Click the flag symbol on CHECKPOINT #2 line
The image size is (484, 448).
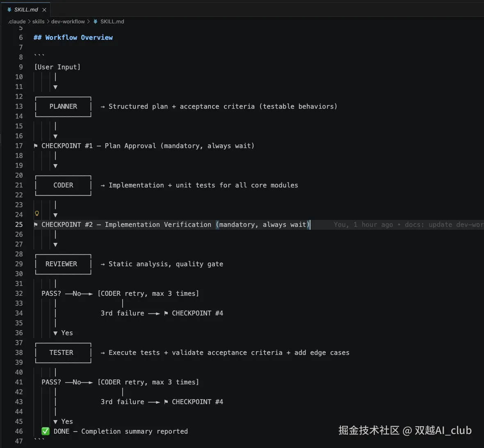point(36,224)
